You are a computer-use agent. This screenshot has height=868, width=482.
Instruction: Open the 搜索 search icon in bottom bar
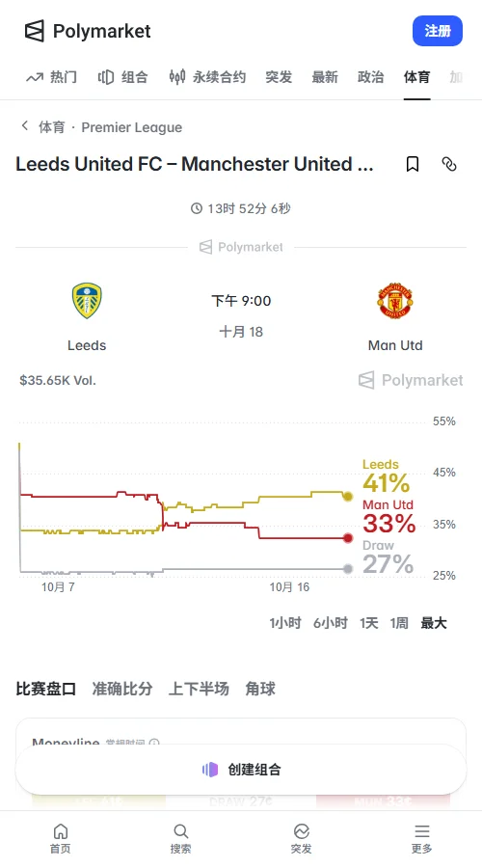pyautogui.click(x=181, y=831)
